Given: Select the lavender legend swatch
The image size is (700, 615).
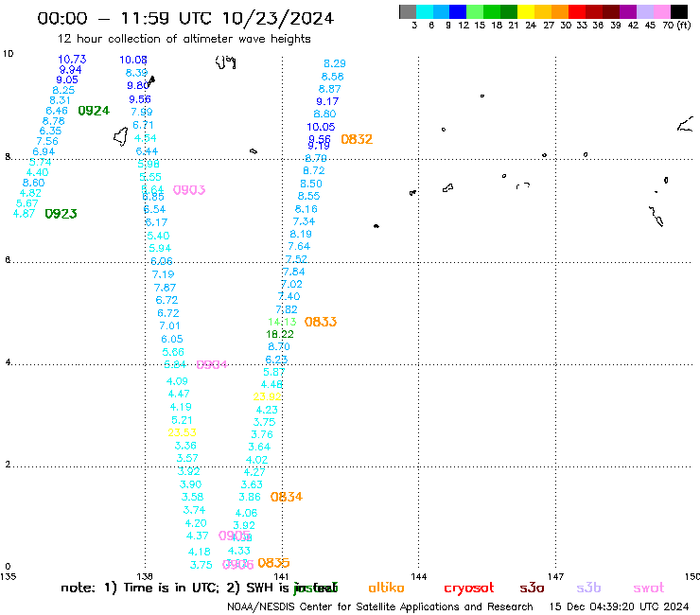Looking at the screenshot, I should point(645,11).
